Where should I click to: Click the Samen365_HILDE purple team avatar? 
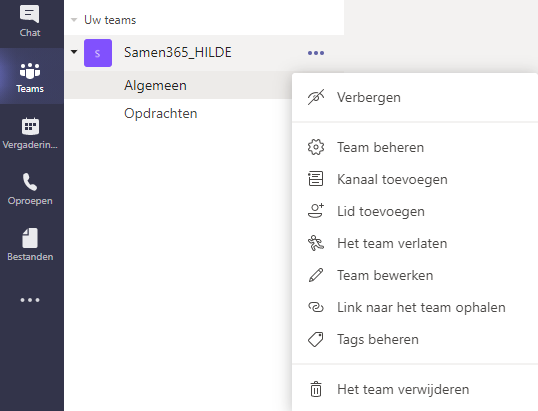(x=98, y=53)
